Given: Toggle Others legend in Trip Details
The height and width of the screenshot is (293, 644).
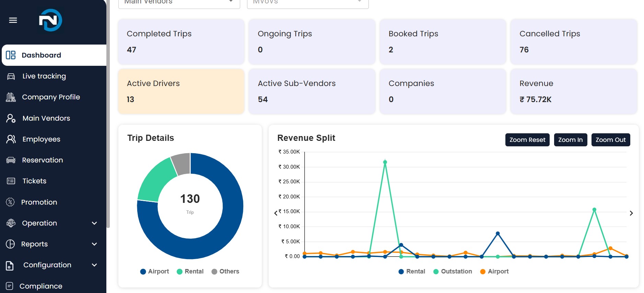Looking at the screenshot, I should pyautogui.click(x=225, y=271).
